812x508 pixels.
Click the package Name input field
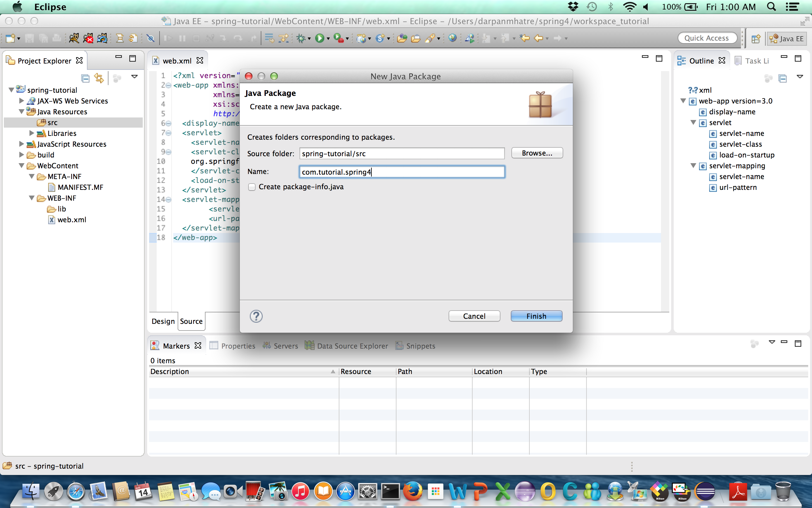click(402, 172)
